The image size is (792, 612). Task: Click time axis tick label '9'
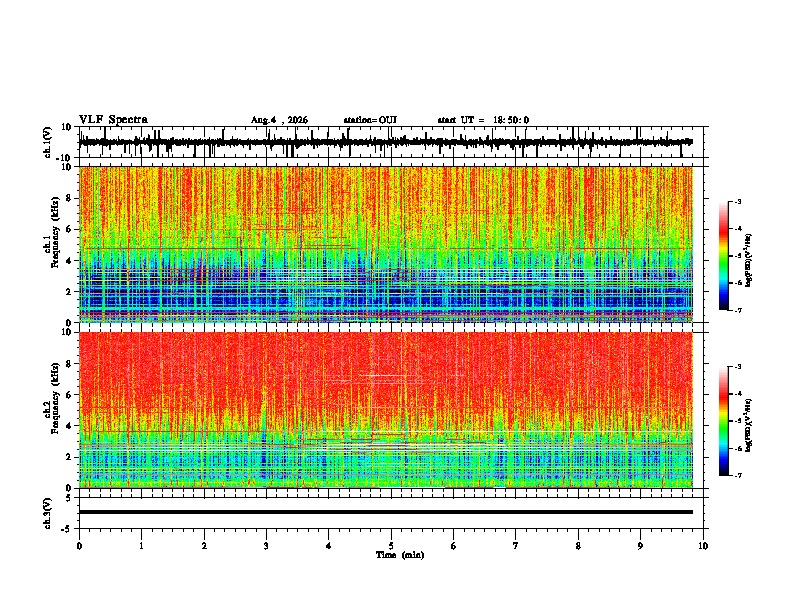(x=640, y=546)
